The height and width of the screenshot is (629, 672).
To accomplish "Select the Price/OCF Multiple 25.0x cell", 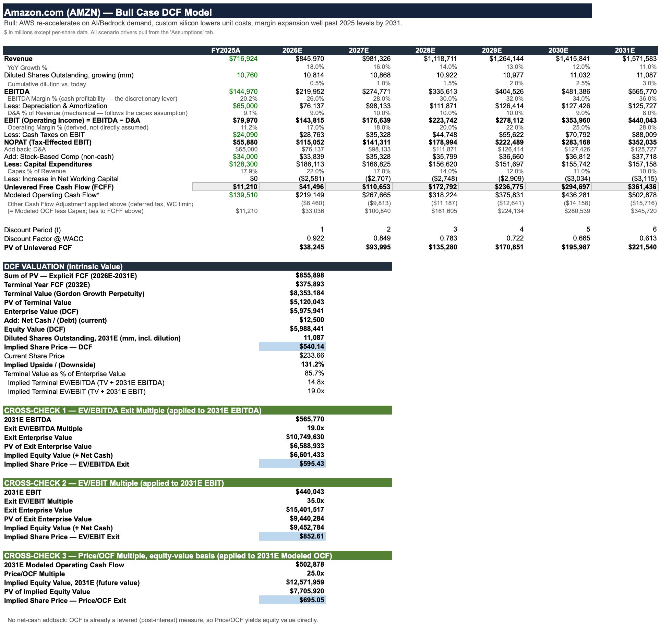I will 315,573.
